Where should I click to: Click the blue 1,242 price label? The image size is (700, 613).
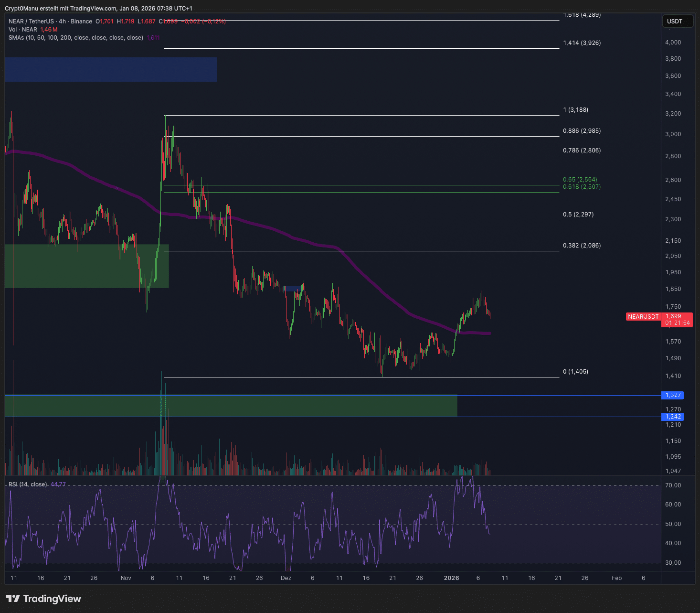pos(673,417)
